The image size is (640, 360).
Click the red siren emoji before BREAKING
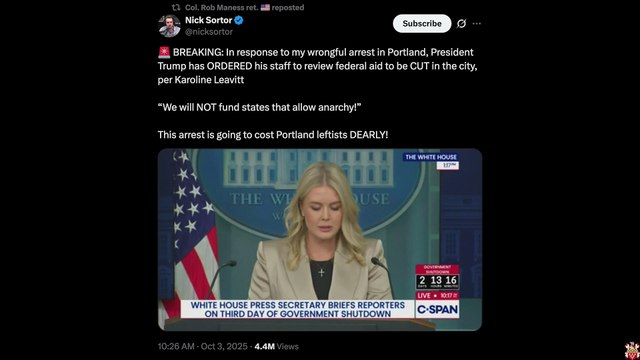164,52
